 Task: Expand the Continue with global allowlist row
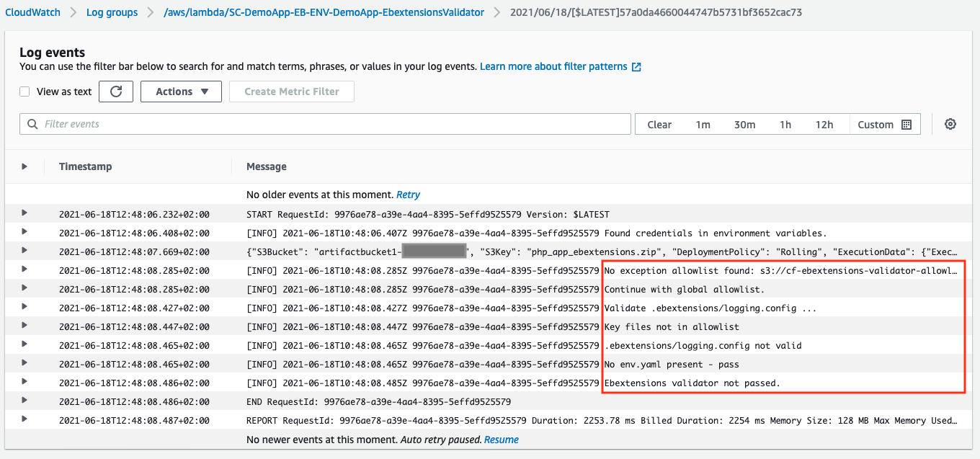(24, 288)
